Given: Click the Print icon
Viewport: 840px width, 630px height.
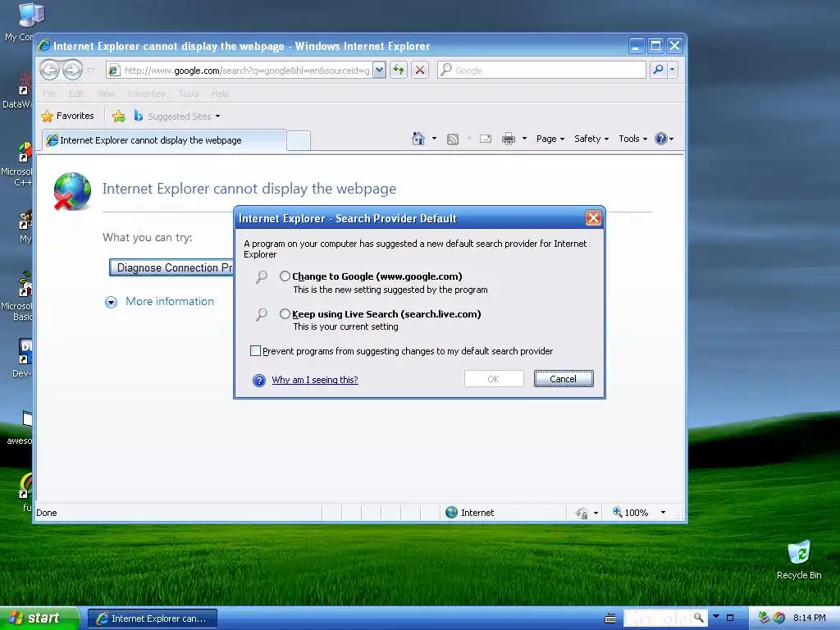Looking at the screenshot, I should (x=509, y=139).
